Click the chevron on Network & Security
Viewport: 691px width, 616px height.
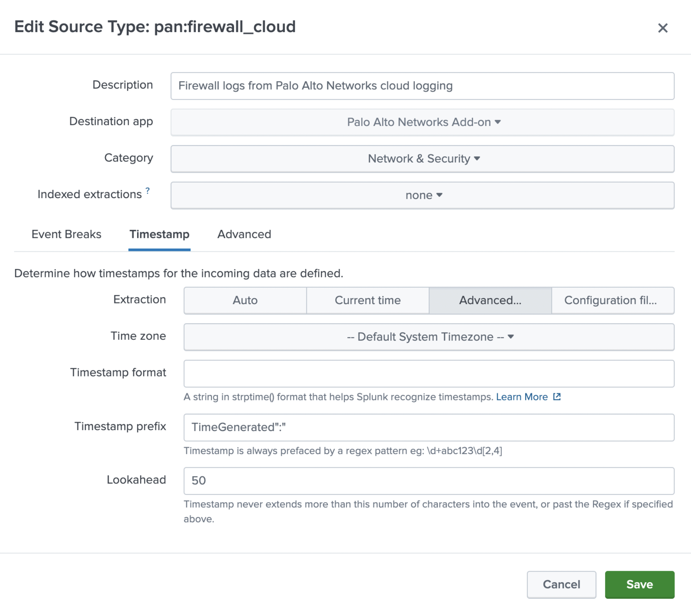point(477,158)
